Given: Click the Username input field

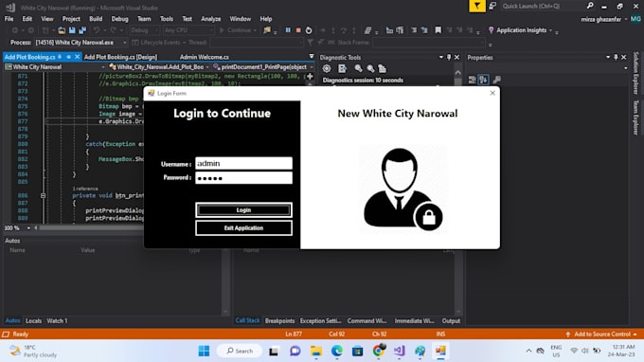Looking at the screenshot, I should pyautogui.click(x=243, y=163).
